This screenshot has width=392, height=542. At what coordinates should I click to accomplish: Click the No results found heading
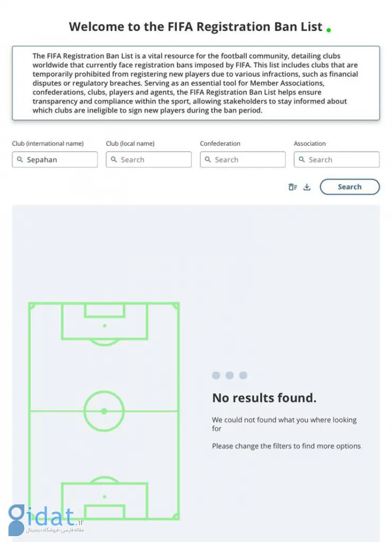coord(264,398)
